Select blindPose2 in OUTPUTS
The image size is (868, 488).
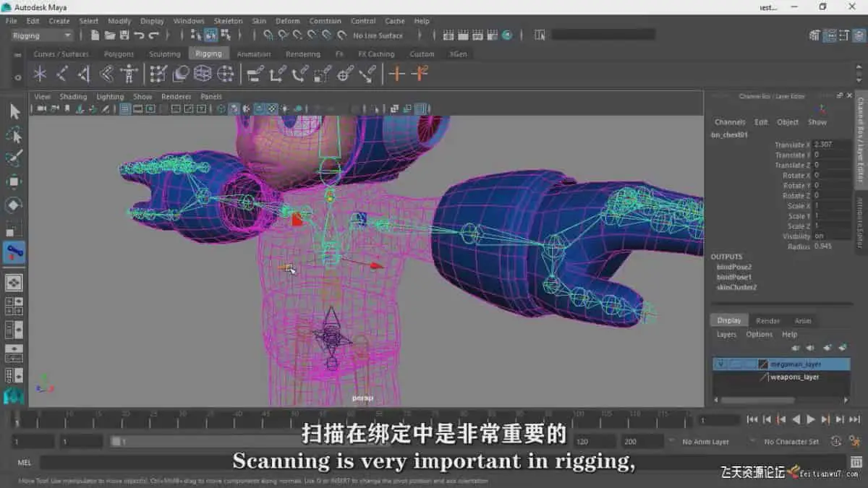pyautogui.click(x=733, y=267)
